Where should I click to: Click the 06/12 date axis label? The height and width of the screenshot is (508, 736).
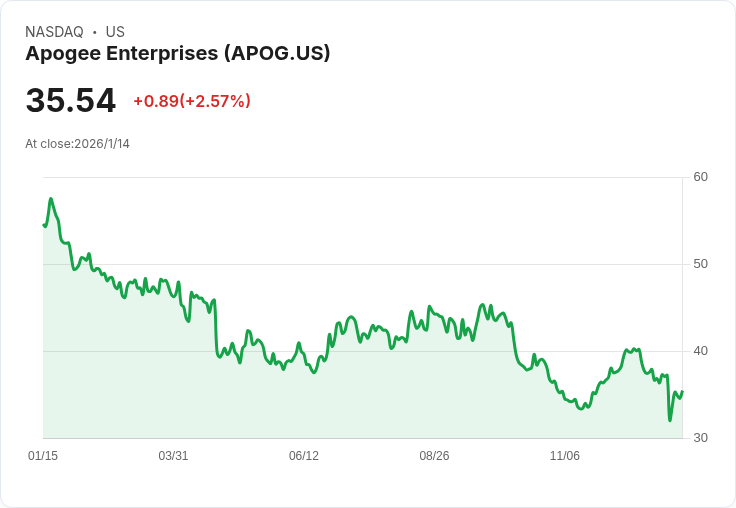304,456
